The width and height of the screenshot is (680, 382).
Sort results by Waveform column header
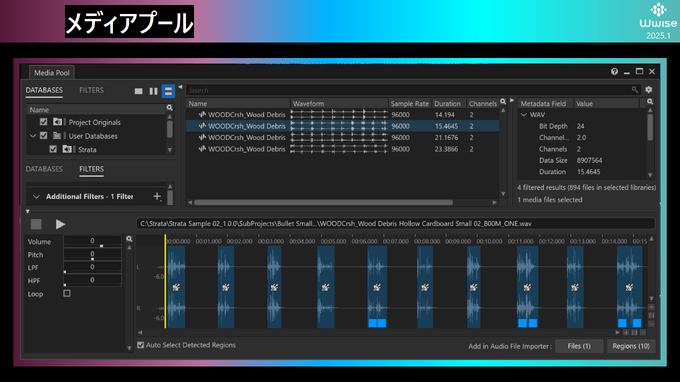pyautogui.click(x=339, y=104)
